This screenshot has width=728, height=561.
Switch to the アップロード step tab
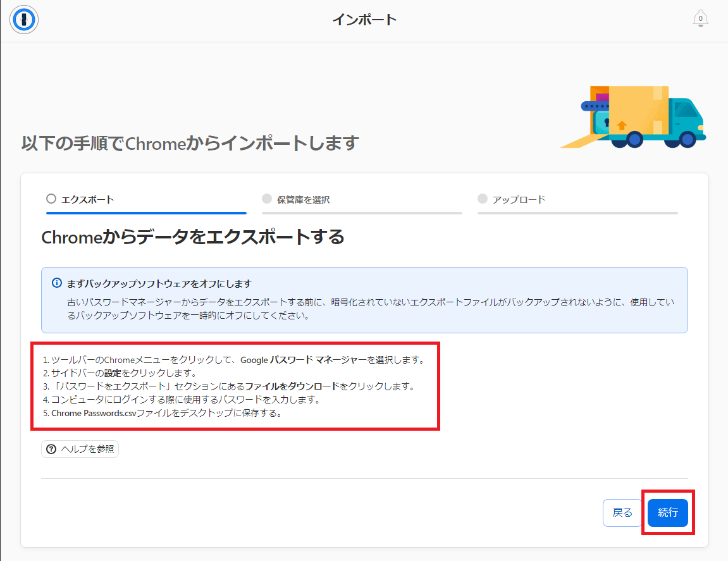coord(577,202)
